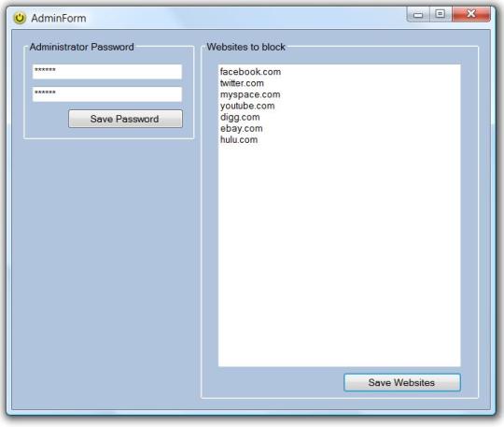
Task: Click the AdminForm window title text
Action: [59, 18]
